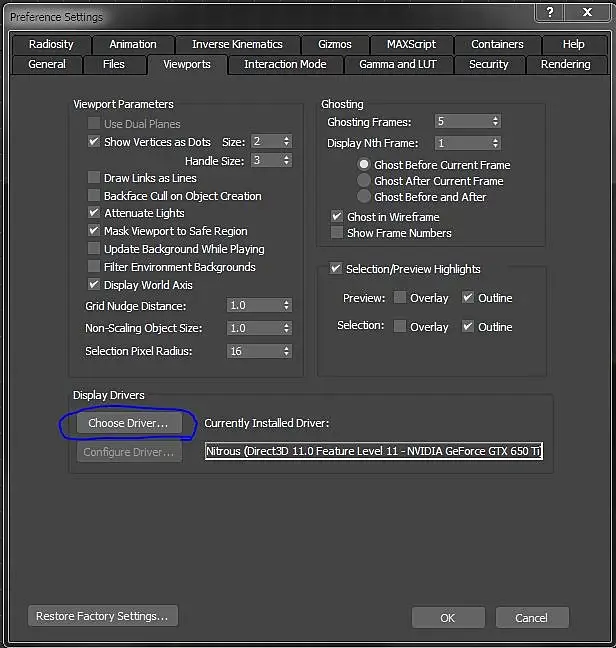Uncheck Selection Outline checkbox
The height and width of the screenshot is (648, 616).
coord(468,326)
